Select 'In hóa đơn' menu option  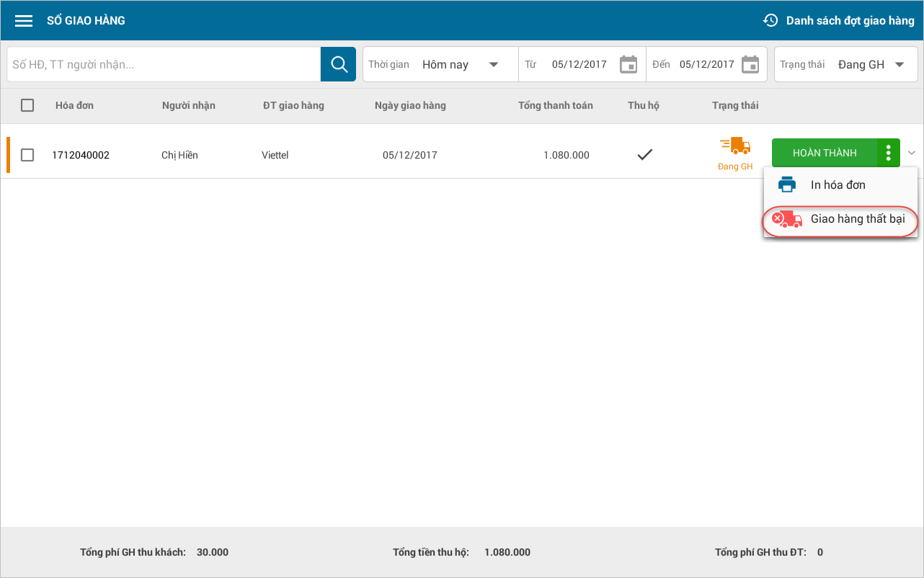(838, 185)
